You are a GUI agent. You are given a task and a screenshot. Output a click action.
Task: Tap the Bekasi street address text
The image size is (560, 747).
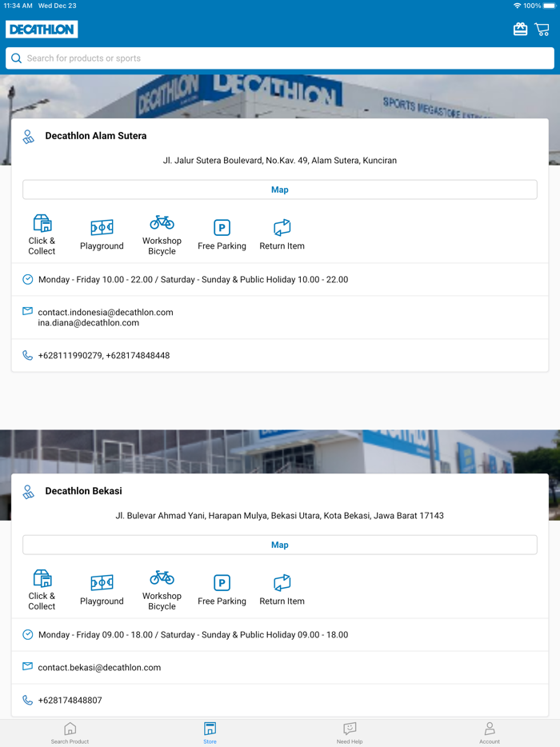tap(280, 516)
